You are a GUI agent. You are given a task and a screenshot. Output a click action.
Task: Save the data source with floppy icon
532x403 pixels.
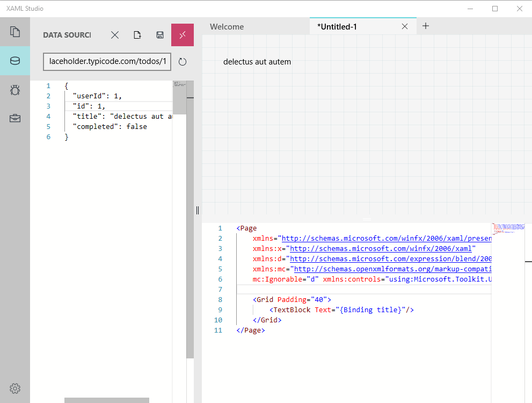click(x=160, y=35)
